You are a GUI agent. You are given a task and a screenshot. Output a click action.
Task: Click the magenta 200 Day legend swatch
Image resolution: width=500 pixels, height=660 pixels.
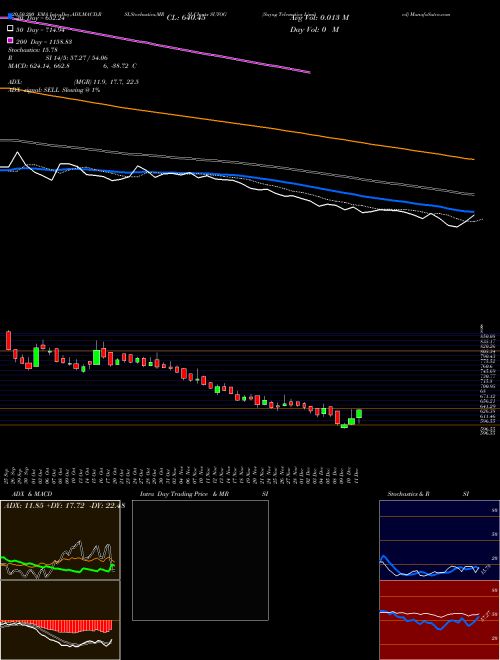click(x=10, y=41)
